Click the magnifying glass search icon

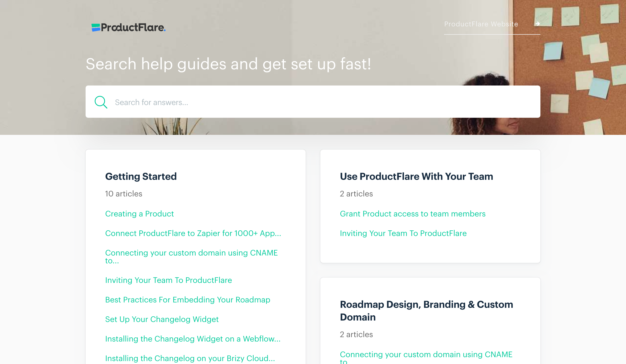pyautogui.click(x=101, y=102)
